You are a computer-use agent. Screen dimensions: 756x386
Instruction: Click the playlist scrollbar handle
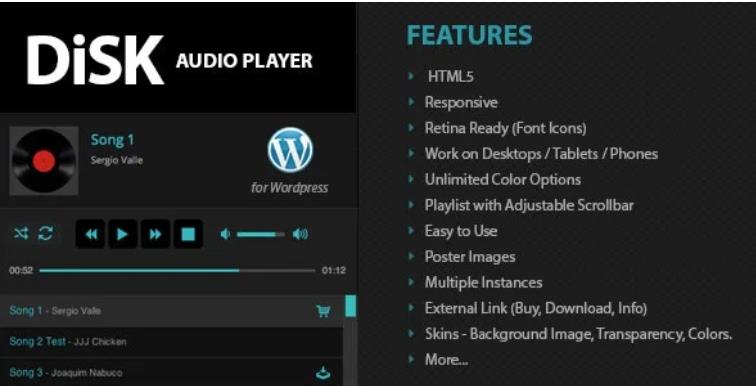[x=351, y=306]
